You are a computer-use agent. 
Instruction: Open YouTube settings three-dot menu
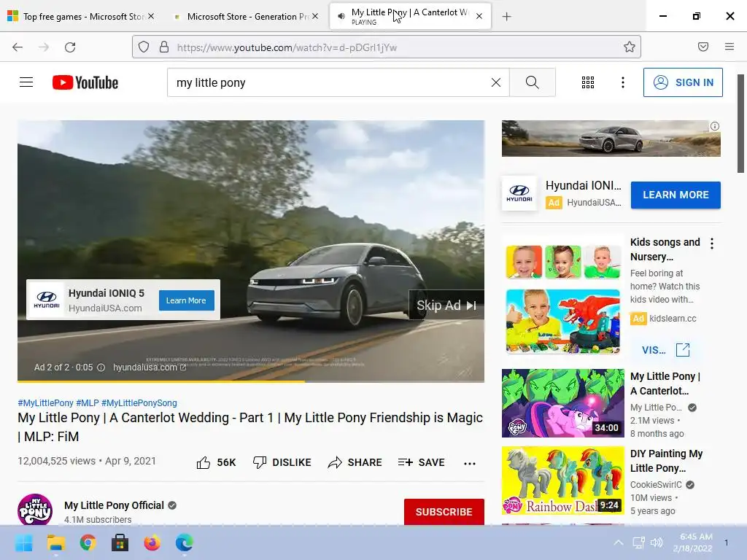623,82
